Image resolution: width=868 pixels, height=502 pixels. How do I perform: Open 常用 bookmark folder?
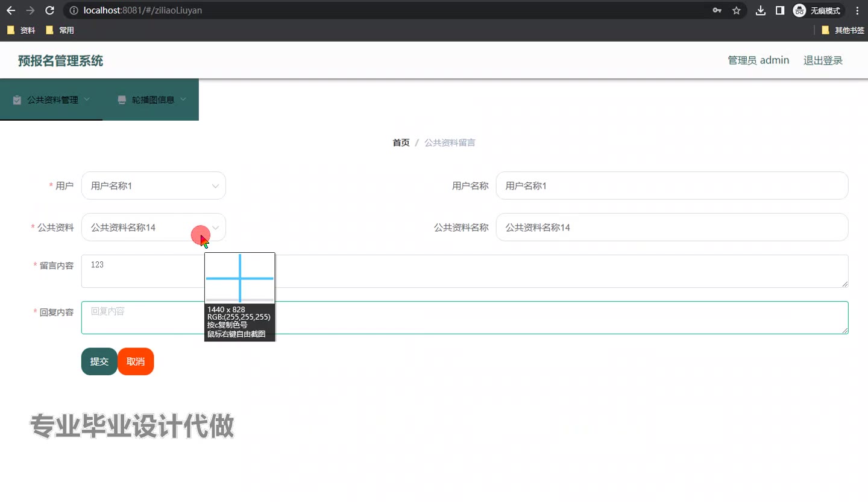click(x=60, y=30)
